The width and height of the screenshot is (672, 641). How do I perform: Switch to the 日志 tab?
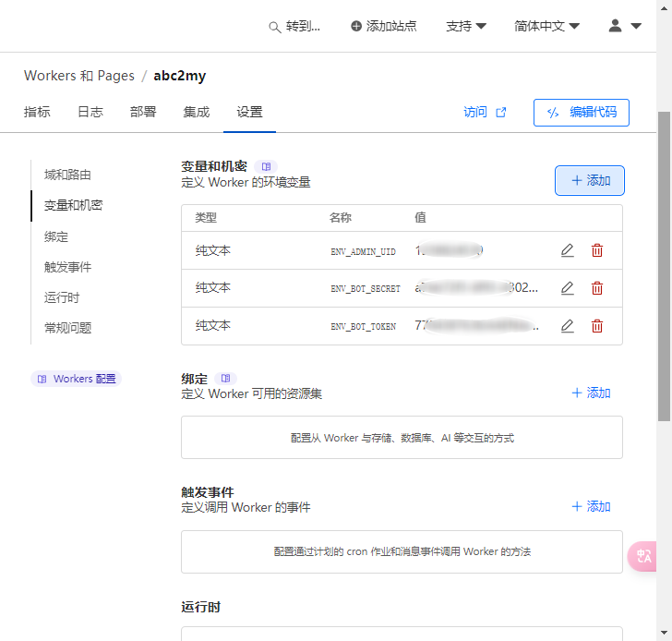tap(90, 113)
